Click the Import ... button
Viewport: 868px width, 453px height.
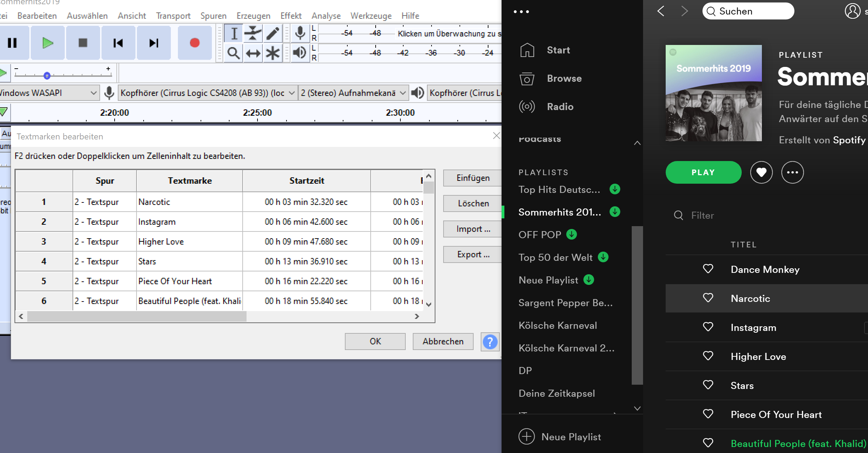(x=473, y=229)
